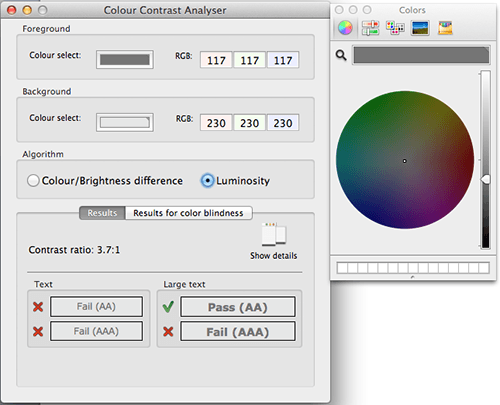Switch to the Results tab
Viewport: 500px width, 405px height.
pos(102,213)
